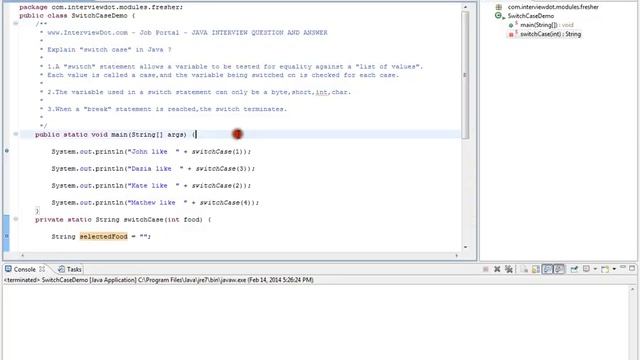Minimize the Console panel

point(623,268)
